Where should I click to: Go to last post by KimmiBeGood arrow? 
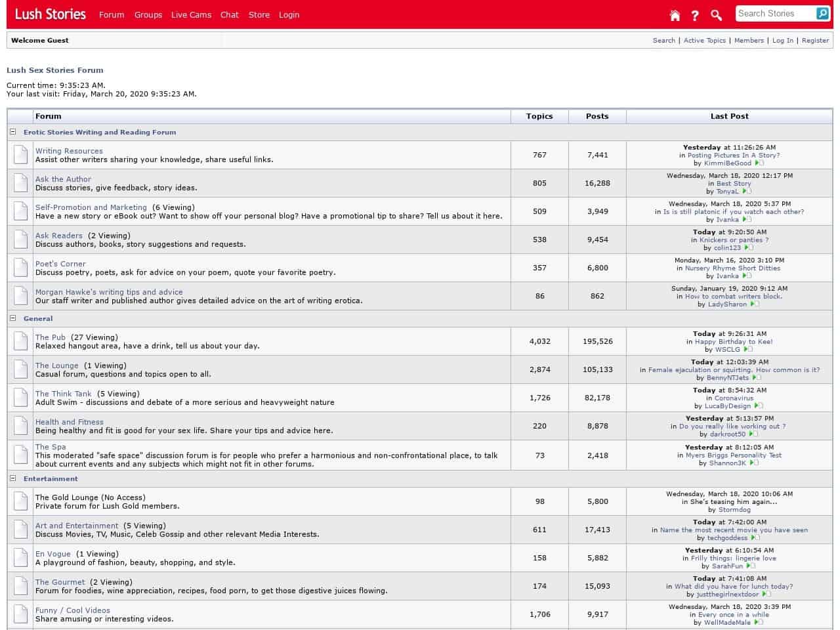point(759,163)
